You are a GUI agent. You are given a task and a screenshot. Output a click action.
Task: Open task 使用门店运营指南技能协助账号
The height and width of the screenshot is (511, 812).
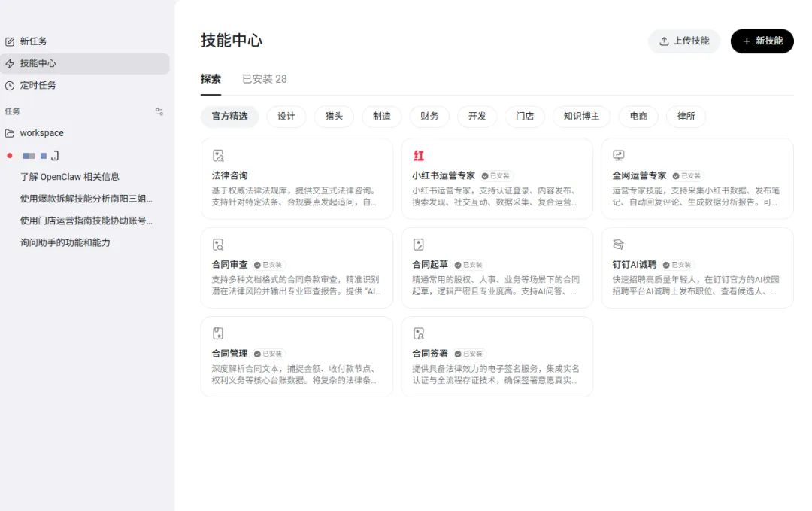pyautogui.click(x=86, y=221)
